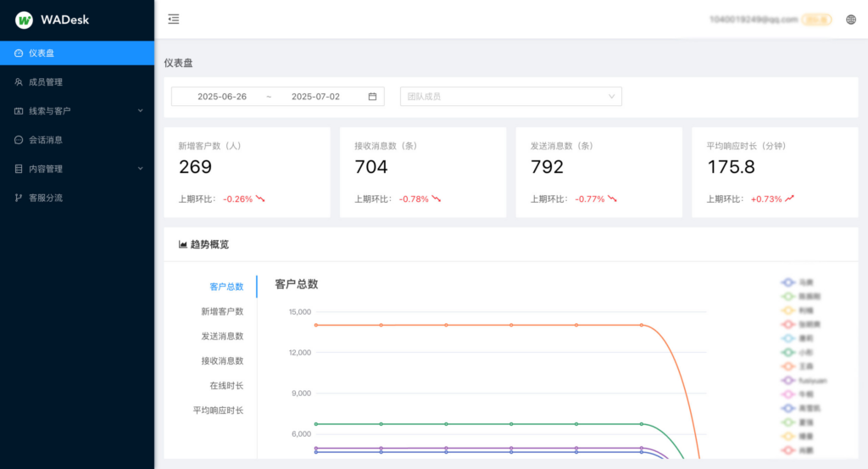Switch to the 平均响应时长 trend tab
Screen dimensions: 868x469
[x=218, y=410]
